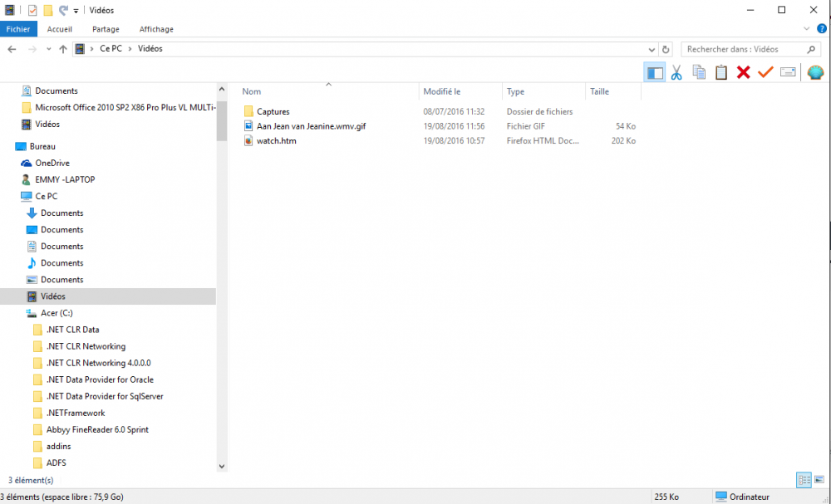Select Documents entry with blue download arrow icon

(x=61, y=213)
